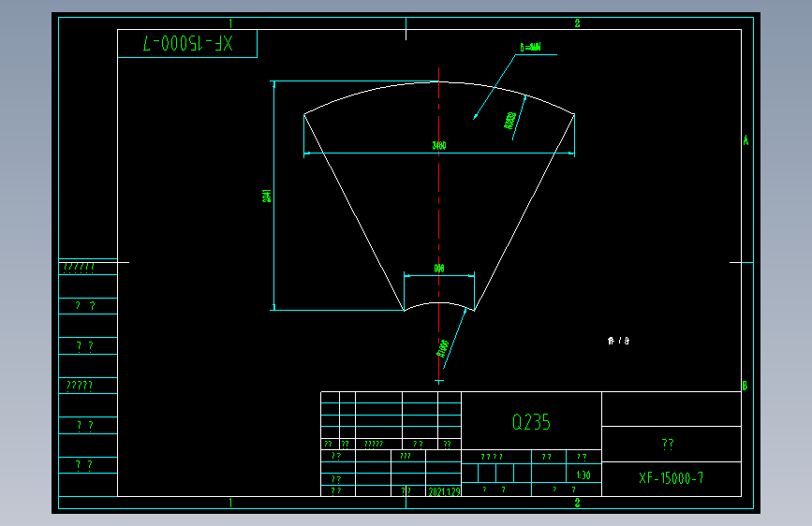
Task: Select the radius label below the inner arc
Action: 442,348
